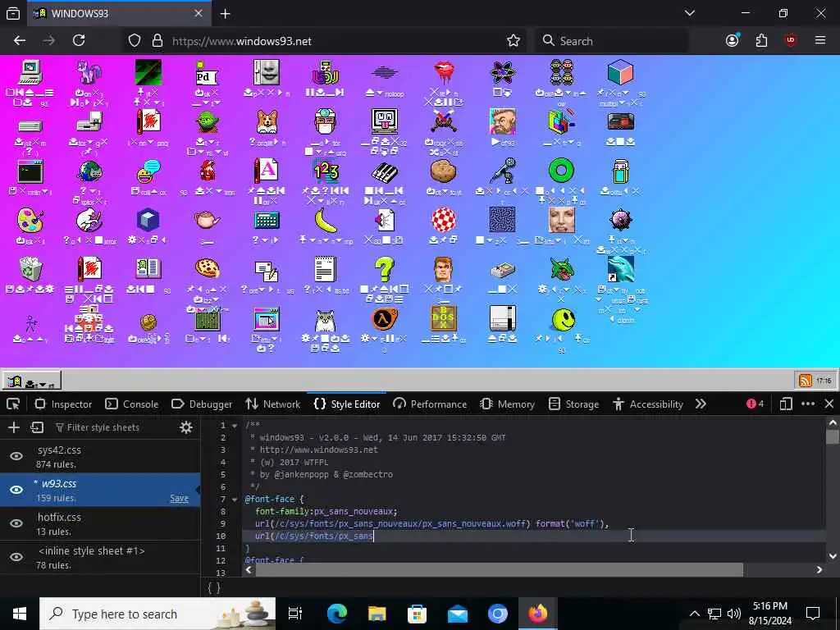
Task: Open the atom desktop icon
Action: [x=503, y=72]
